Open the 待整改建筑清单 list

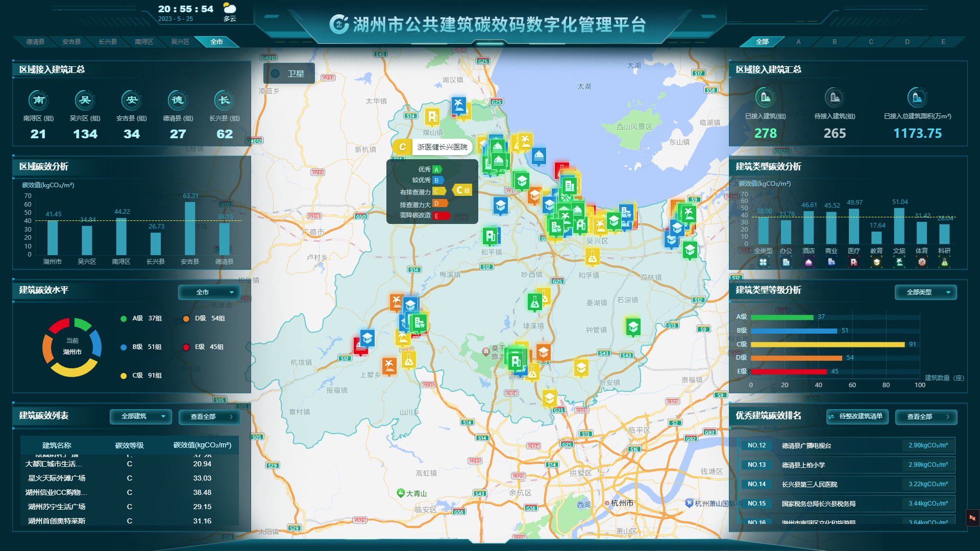[857, 416]
